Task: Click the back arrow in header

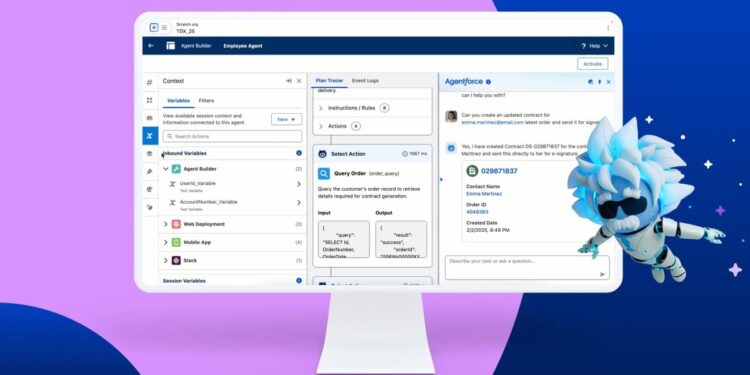Action: (151, 46)
